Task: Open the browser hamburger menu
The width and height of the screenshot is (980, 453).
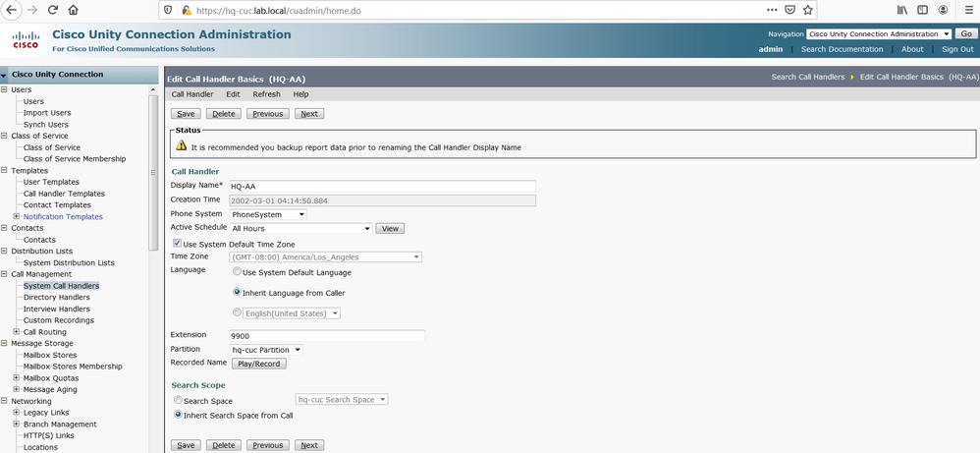Action: pyautogui.click(x=968, y=10)
